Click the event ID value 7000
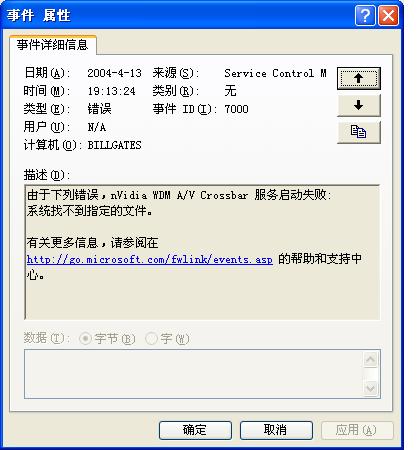Viewport: 417px width, 450px height. [x=236, y=109]
